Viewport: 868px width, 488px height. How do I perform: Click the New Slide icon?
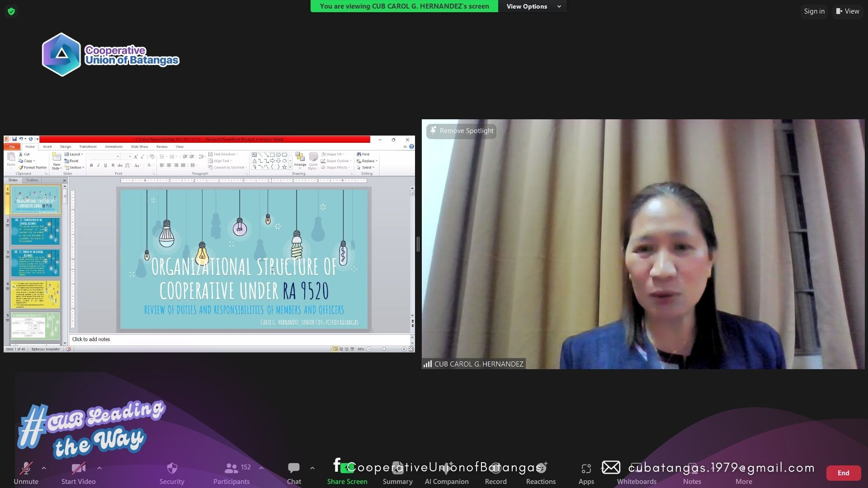[x=57, y=157]
